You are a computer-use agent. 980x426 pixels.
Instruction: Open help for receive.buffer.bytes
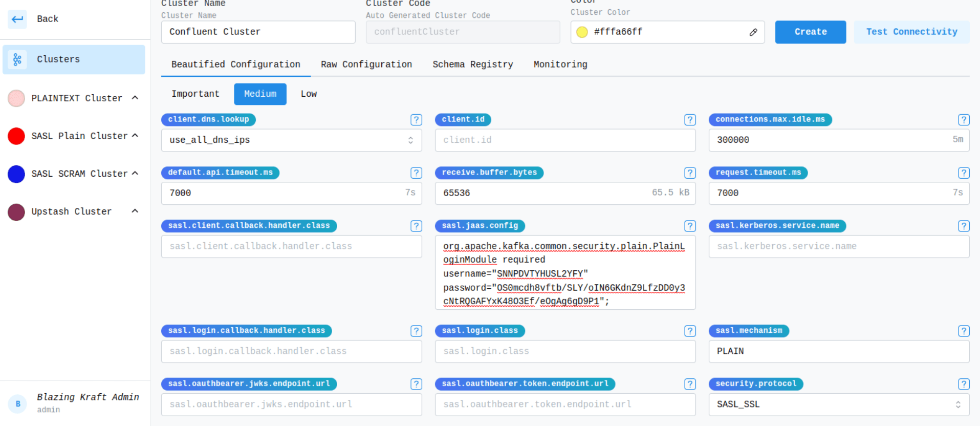(x=690, y=173)
